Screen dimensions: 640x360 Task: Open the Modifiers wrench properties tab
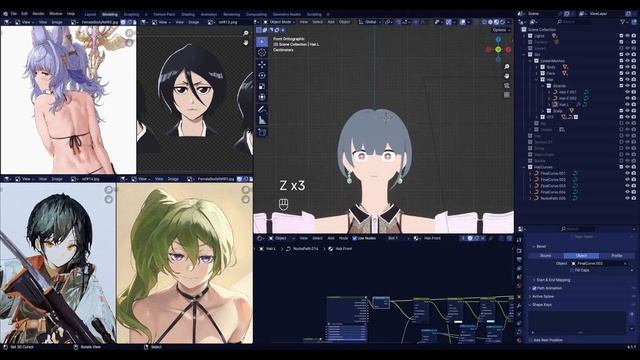pos(519,305)
